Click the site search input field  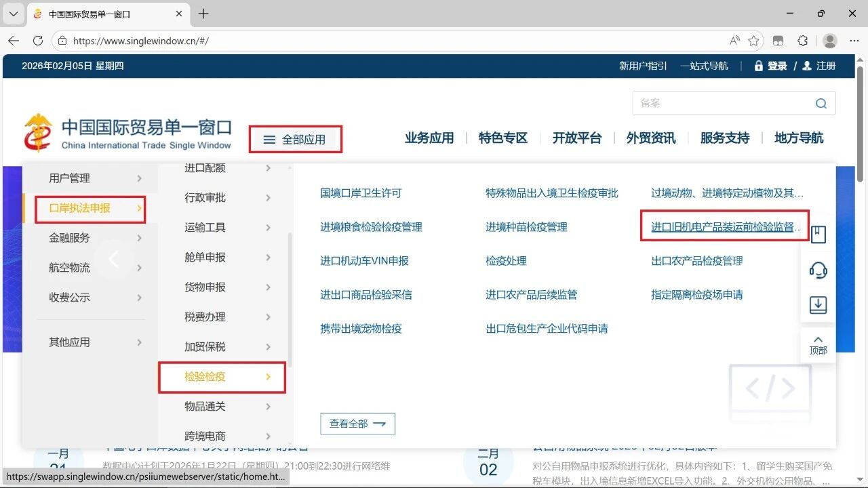[722, 103]
